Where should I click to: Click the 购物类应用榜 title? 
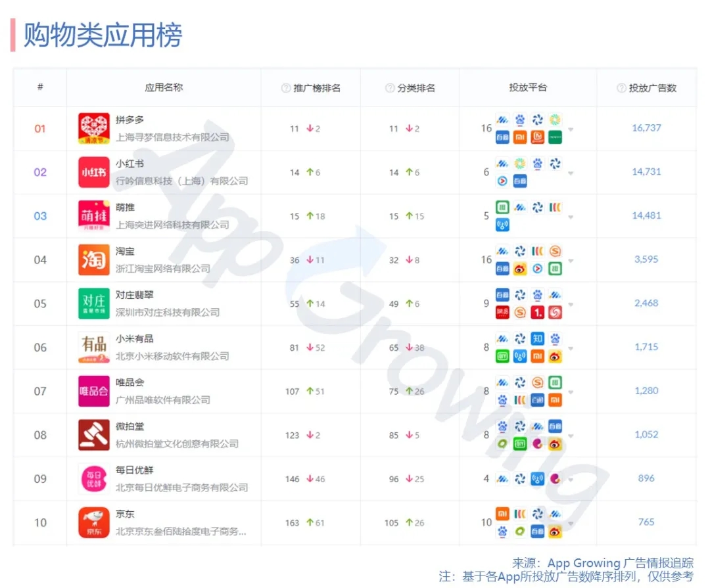point(103,35)
